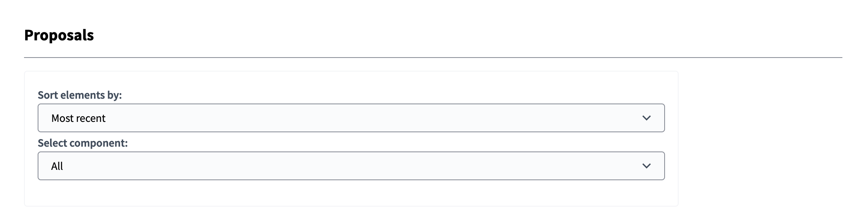Image resolution: width=868 pixels, height=215 pixels.
Task: Open the 'Sort elements by' dropdown
Action: coord(351,118)
